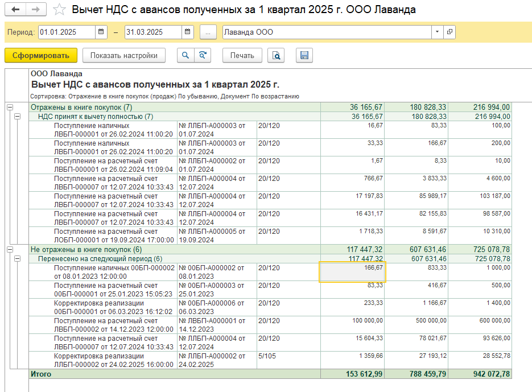Open the organization dropdown list

click(437, 32)
